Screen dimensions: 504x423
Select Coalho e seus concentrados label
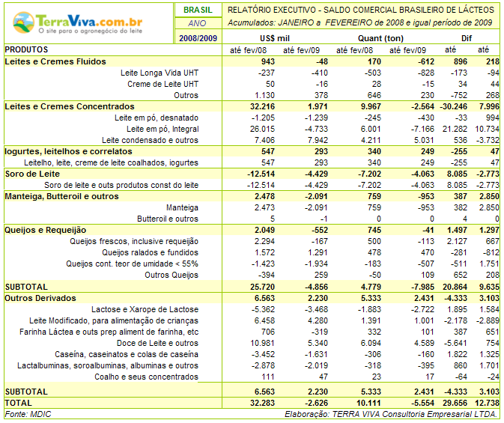click(x=146, y=377)
